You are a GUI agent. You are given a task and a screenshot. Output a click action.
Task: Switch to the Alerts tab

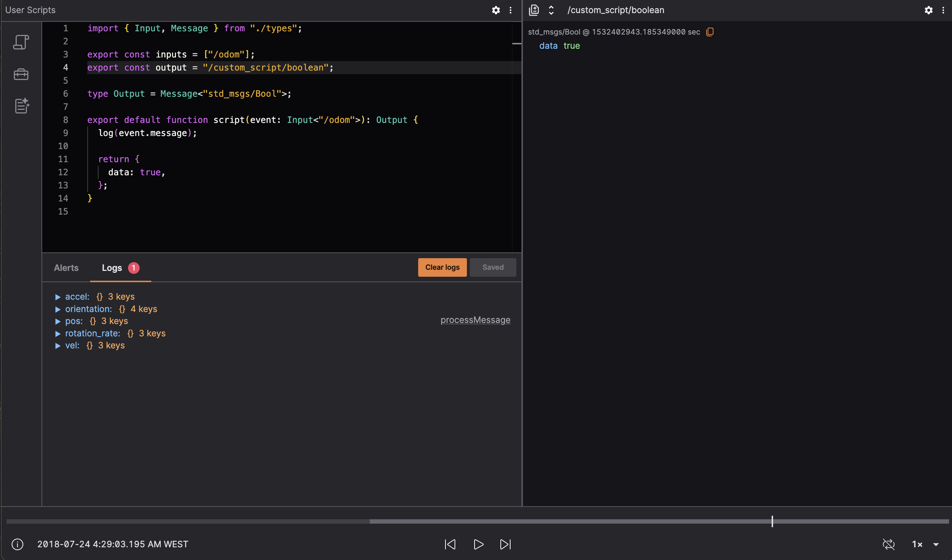click(x=66, y=268)
